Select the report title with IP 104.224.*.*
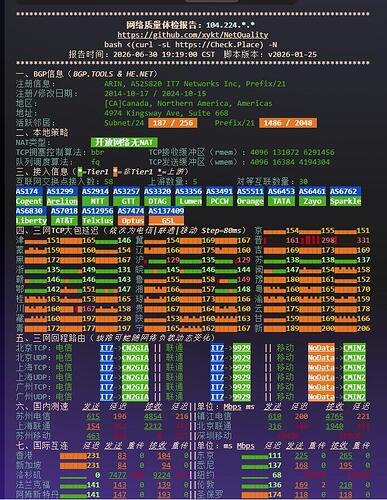This screenshot has height=500, width=387. tap(191, 25)
